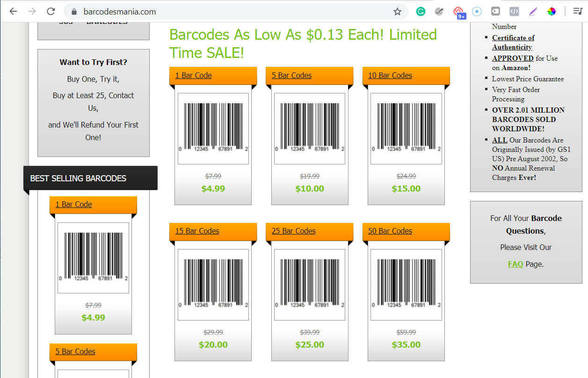This screenshot has width=588, height=378.
Task: Bookmark this page with the star icon
Action: 398,11
